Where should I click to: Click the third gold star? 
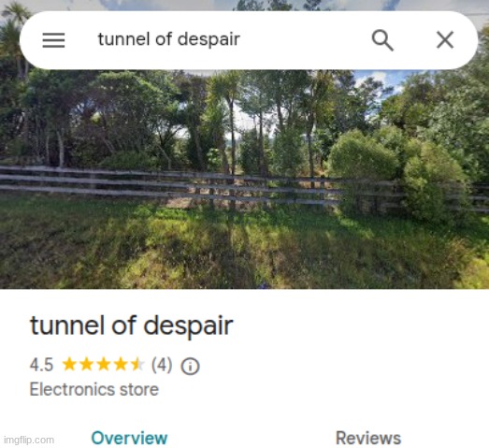point(104,365)
